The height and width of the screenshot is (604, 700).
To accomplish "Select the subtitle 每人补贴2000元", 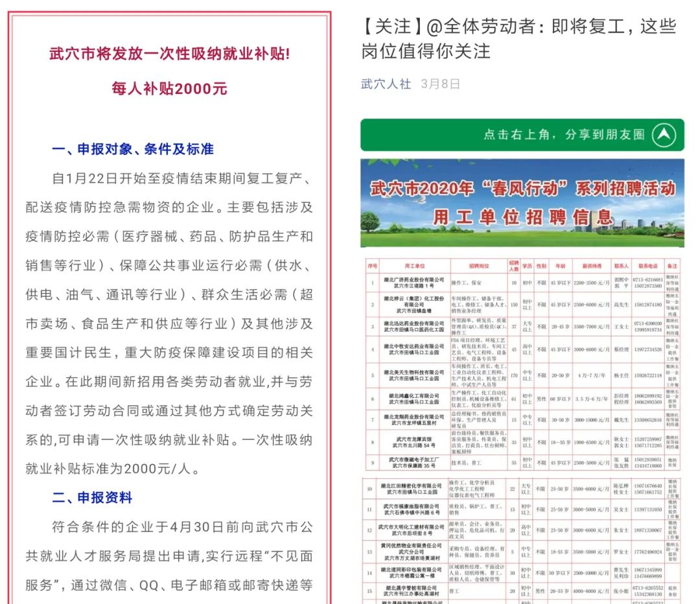I will pos(170,88).
